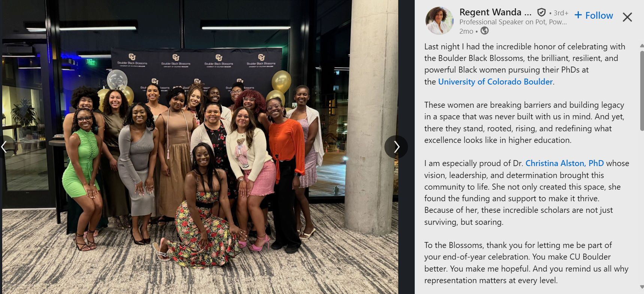The image size is (644, 294).
Task: Open University of Colorado Boulder link
Action: point(495,82)
